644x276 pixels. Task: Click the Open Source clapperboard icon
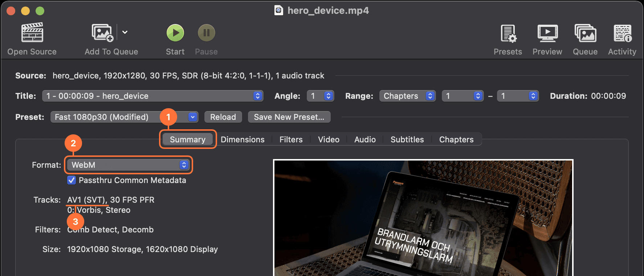click(x=32, y=33)
